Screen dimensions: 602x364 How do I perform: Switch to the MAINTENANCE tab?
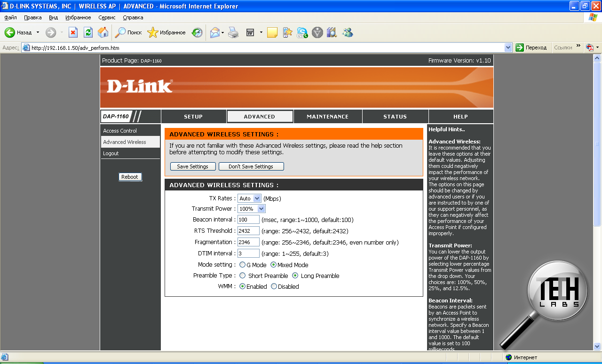click(x=328, y=117)
